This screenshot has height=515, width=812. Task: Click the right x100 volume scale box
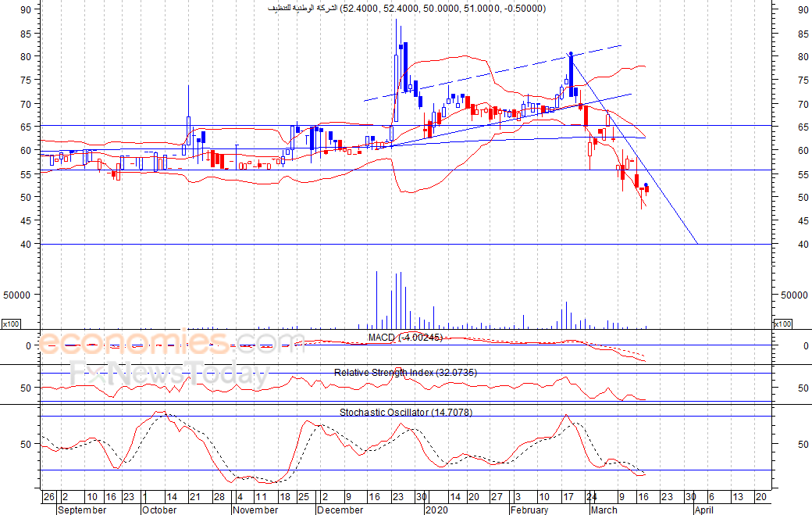coord(782,324)
